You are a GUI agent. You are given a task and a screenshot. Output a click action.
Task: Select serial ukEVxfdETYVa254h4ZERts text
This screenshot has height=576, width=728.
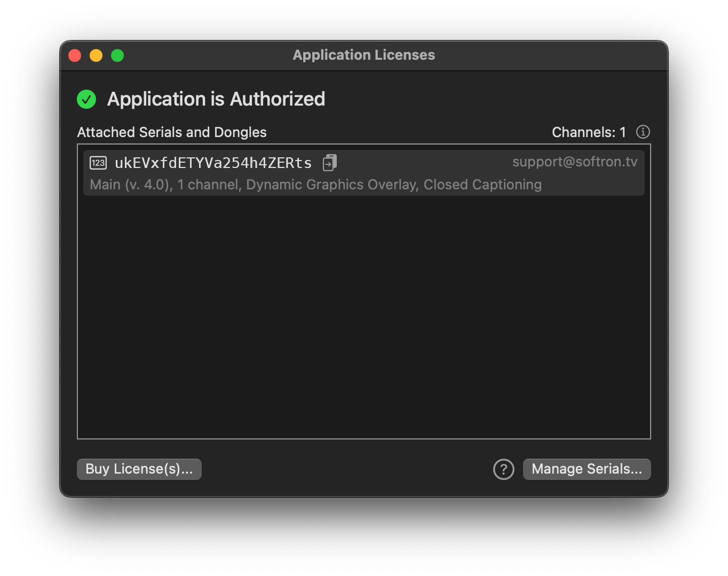coord(213,163)
